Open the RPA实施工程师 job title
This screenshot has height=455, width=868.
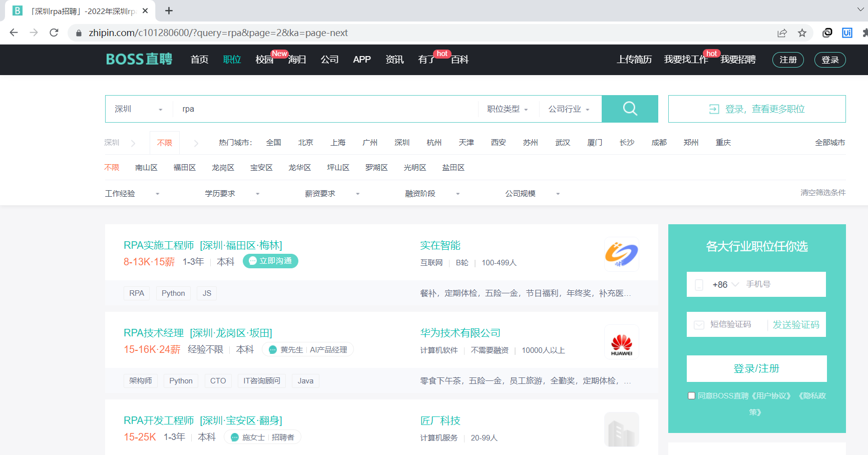[x=159, y=245]
